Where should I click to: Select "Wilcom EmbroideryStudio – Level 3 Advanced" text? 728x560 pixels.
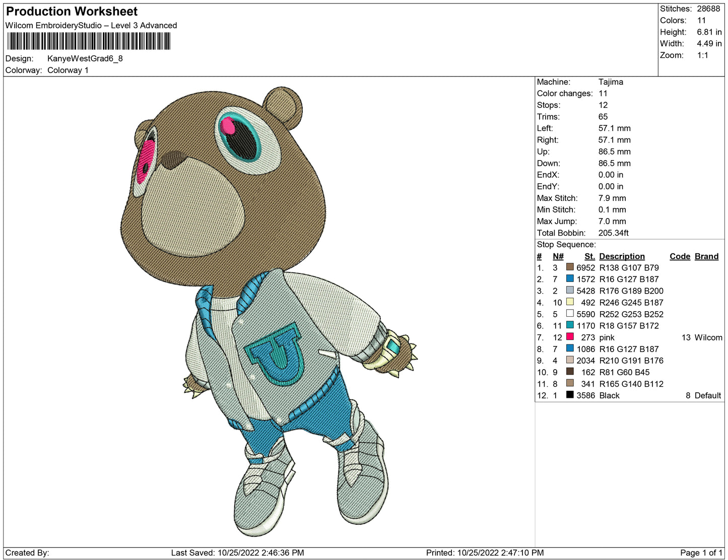(x=91, y=25)
